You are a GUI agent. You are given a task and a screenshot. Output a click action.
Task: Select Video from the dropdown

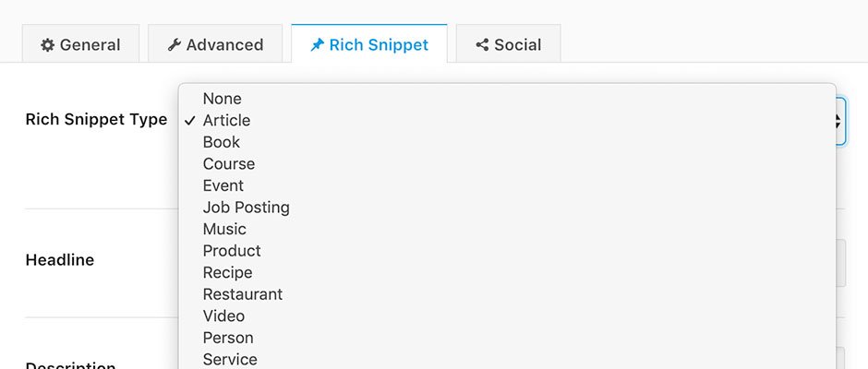click(223, 315)
